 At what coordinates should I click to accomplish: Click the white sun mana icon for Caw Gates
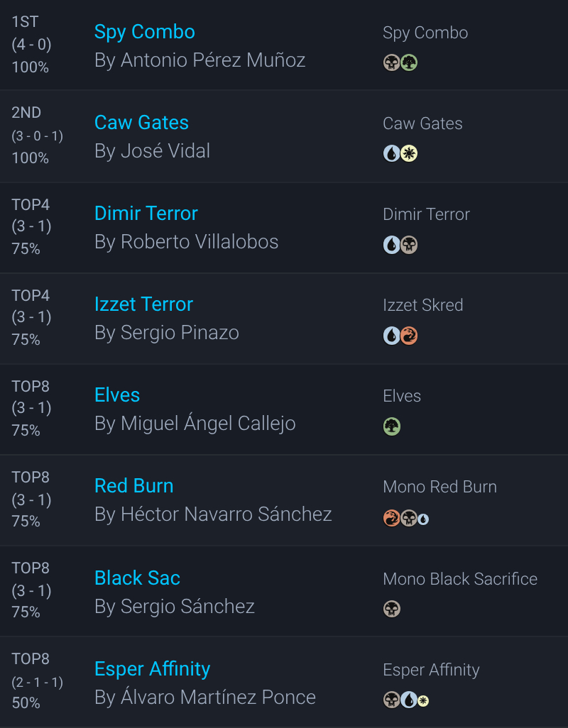point(409,153)
